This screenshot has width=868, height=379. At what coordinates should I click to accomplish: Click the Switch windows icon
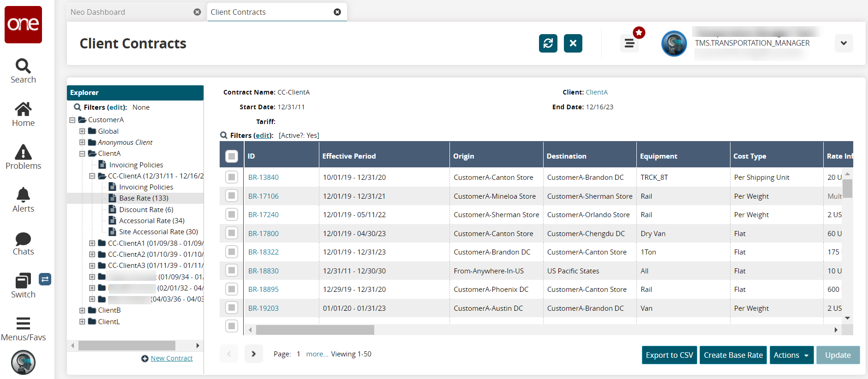tap(23, 280)
